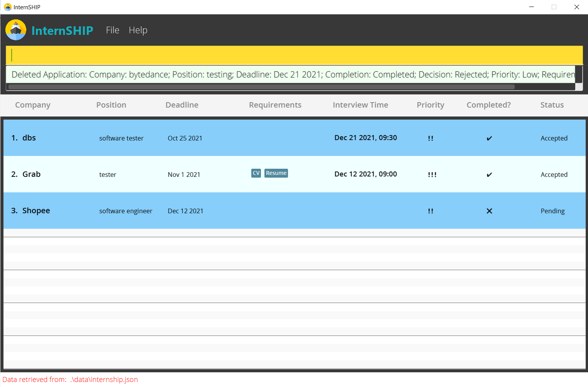Click the result message scrollbar thumb
Screen dimensions: 588x387
[x=262, y=87]
